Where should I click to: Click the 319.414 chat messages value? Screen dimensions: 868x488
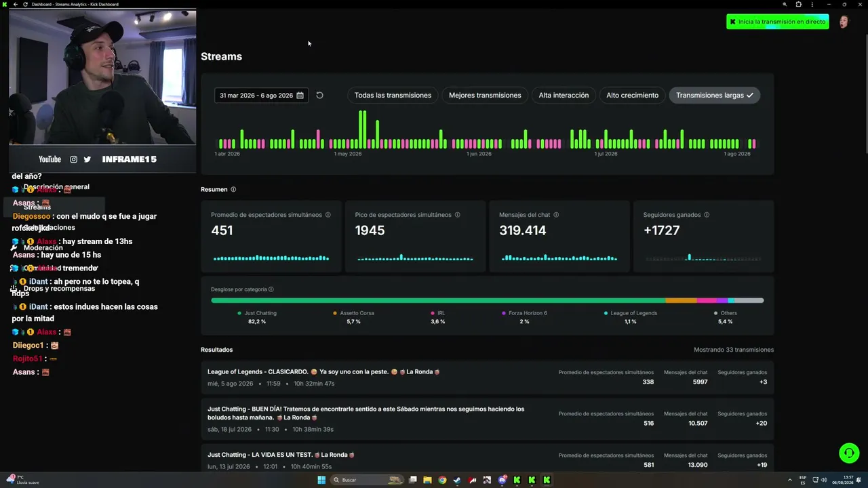(x=523, y=230)
